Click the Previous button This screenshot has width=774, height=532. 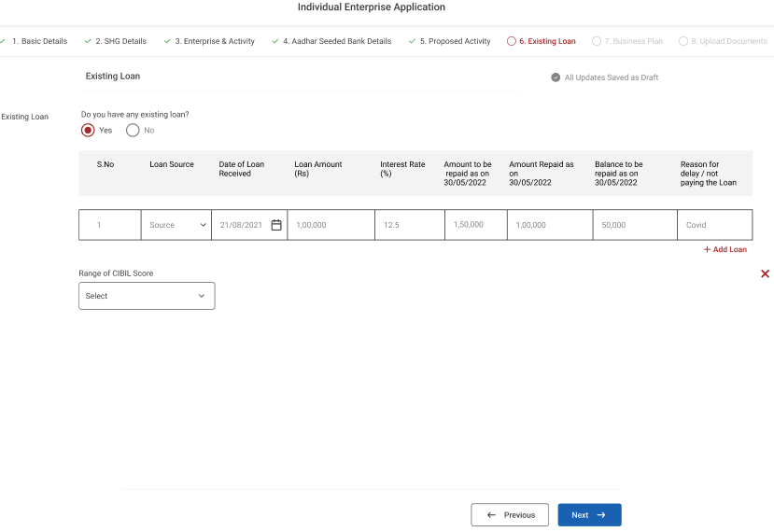510,515
